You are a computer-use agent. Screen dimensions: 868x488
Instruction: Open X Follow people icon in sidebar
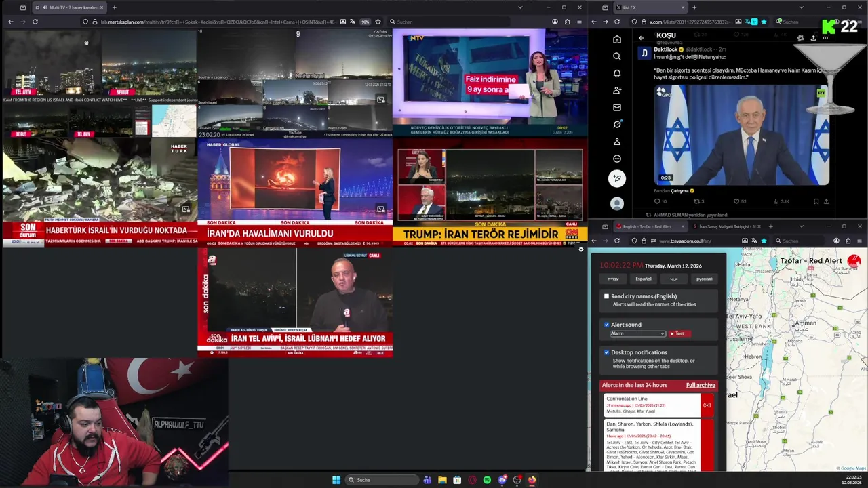click(x=616, y=90)
